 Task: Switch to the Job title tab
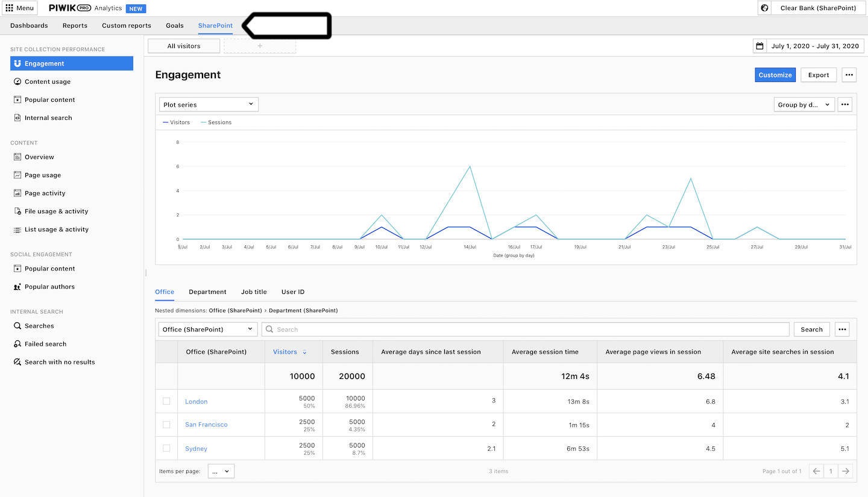[254, 292]
